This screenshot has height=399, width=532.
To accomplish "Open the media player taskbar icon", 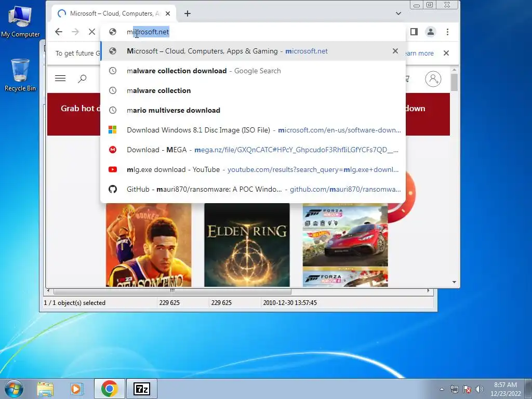I will [76, 389].
